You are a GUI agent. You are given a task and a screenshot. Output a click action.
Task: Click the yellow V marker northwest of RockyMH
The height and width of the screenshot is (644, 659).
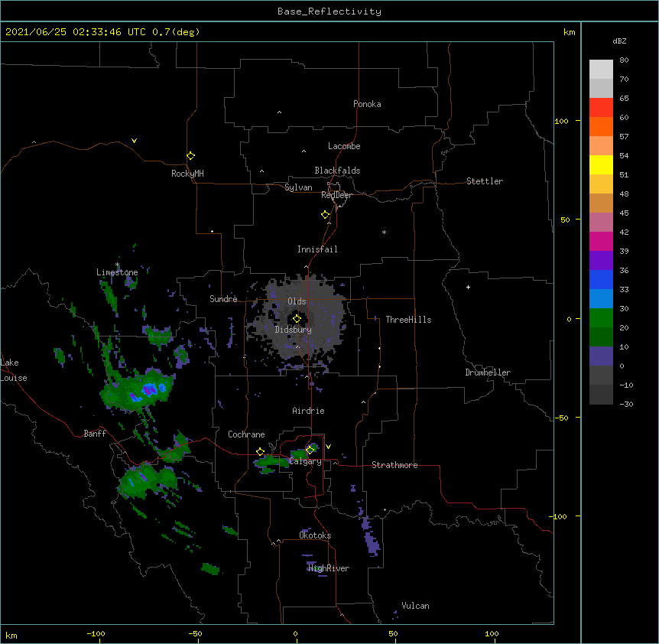click(x=134, y=141)
